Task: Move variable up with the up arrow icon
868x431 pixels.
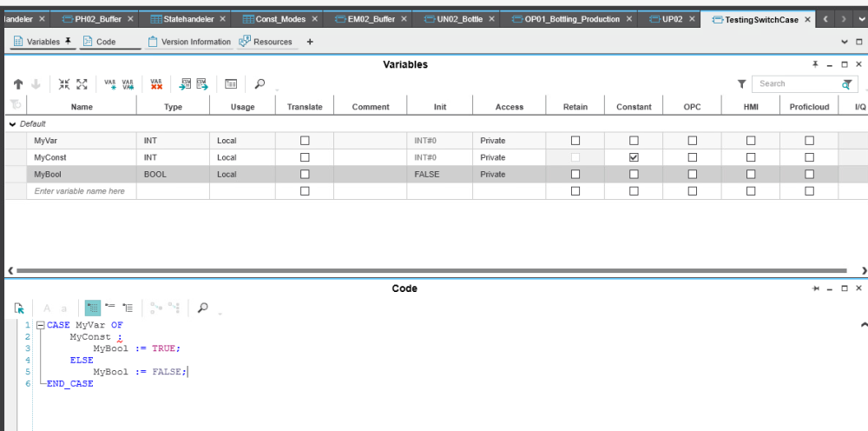Action: 18,84
